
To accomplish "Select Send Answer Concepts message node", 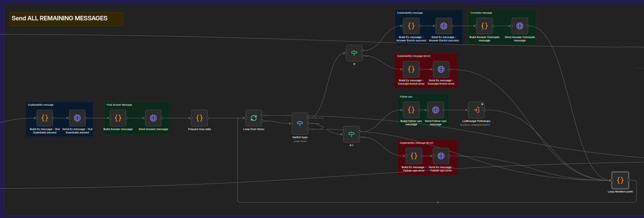I will click(520, 26).
